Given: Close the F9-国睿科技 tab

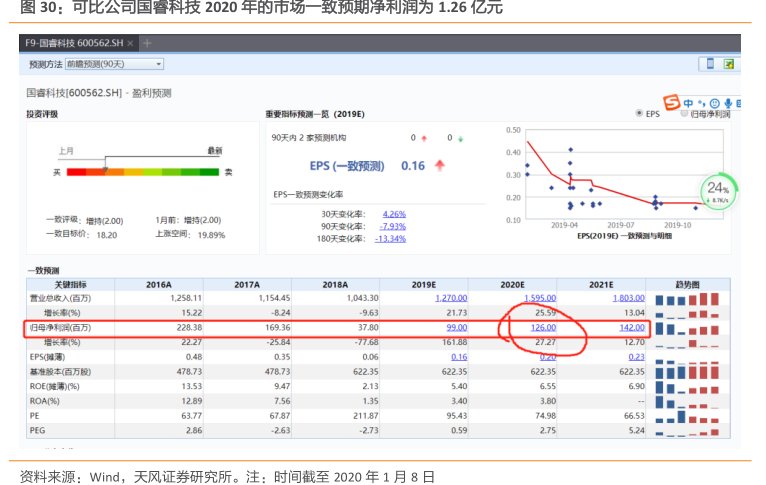Looking at the screenshot, I should point(131,43).
